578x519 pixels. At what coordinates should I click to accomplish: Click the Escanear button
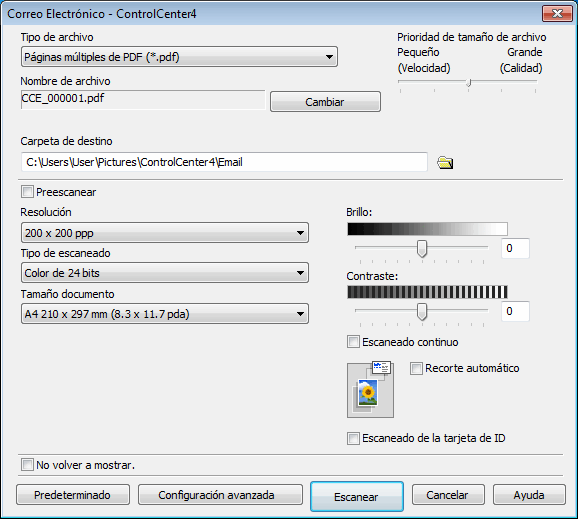point(356,497)
